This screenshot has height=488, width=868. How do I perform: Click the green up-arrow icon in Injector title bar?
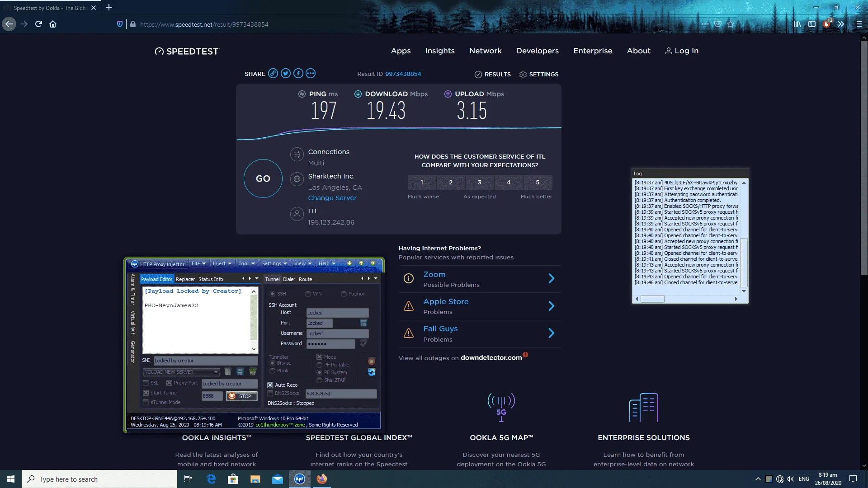pyautogui.click(x=361, y=263)
